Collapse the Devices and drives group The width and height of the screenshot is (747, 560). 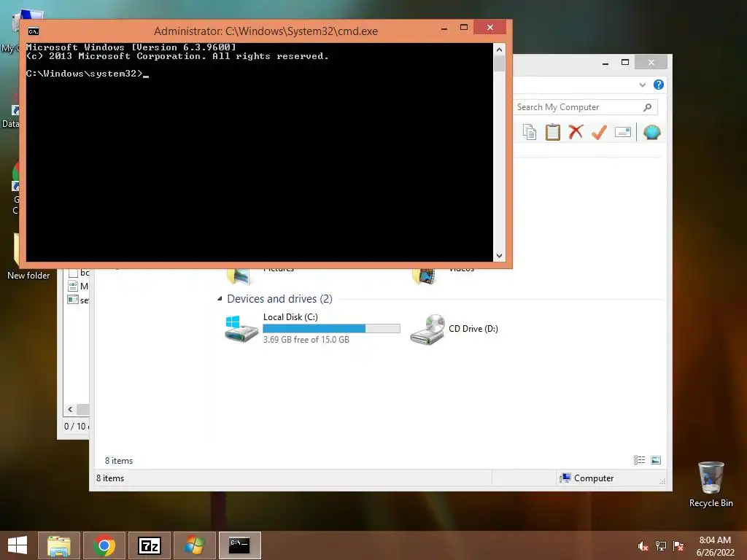tap(220, 298)
